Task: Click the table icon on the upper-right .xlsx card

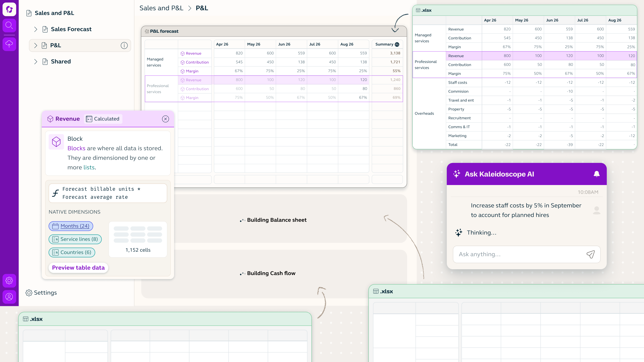Action: pos(418,10)
